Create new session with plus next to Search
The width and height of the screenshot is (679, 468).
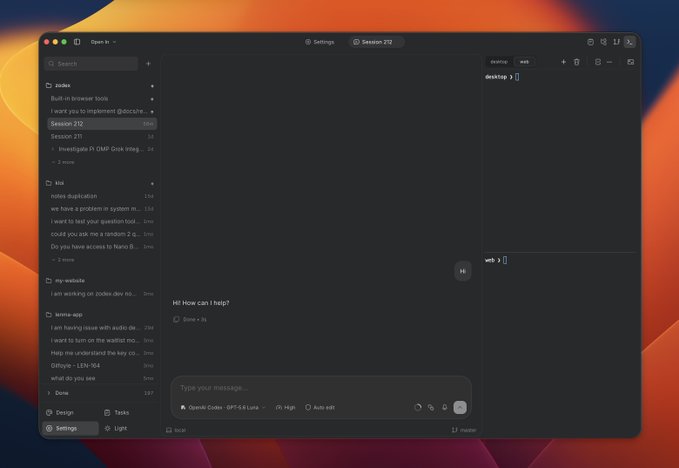tap(148, 64)
